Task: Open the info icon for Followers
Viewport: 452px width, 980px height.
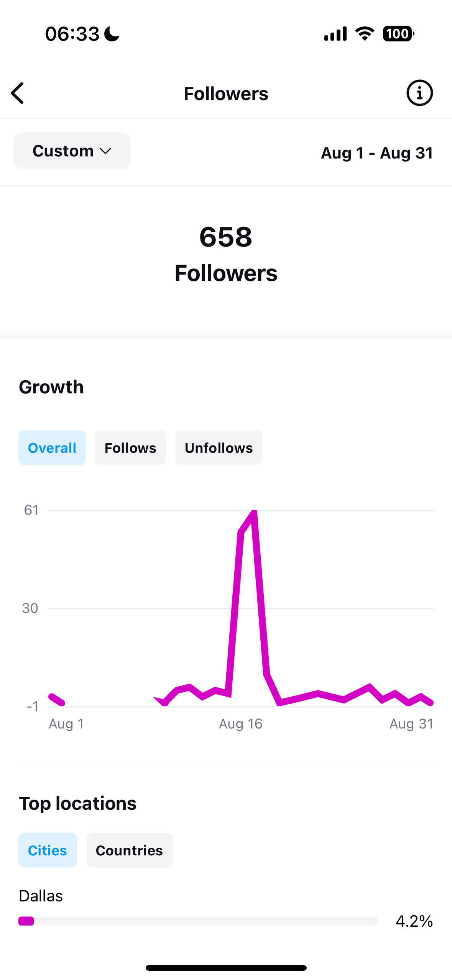Action: click(x=419, y=93)
